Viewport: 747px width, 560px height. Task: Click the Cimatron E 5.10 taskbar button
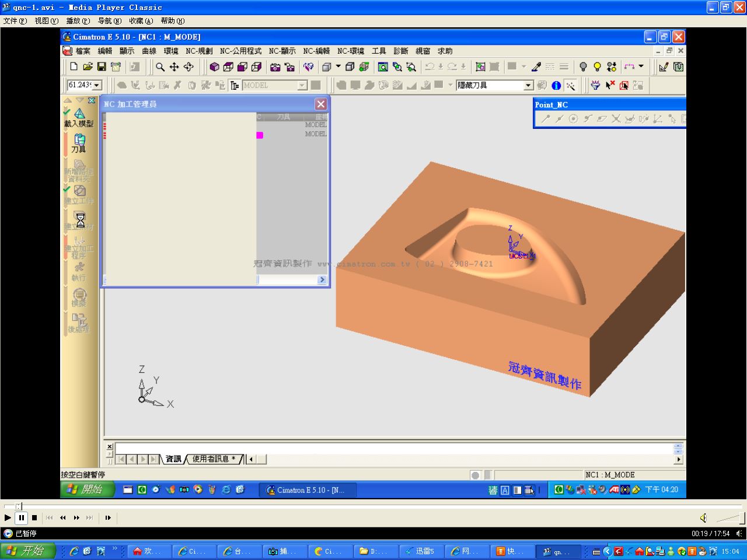[308, 490]
